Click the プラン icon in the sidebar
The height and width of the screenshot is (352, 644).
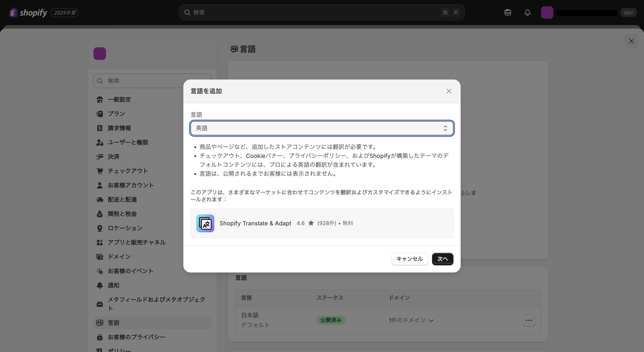(x=100, y=114)
